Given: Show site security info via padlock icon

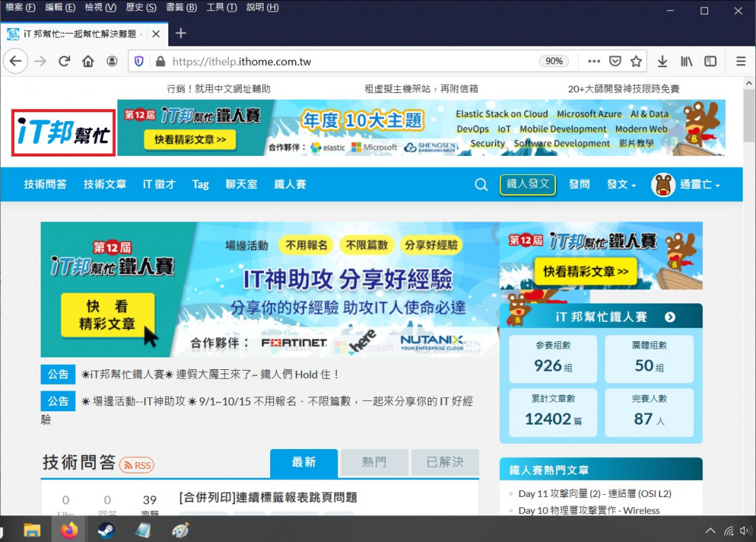Looking at the screenshot, I should pos(160,61).
